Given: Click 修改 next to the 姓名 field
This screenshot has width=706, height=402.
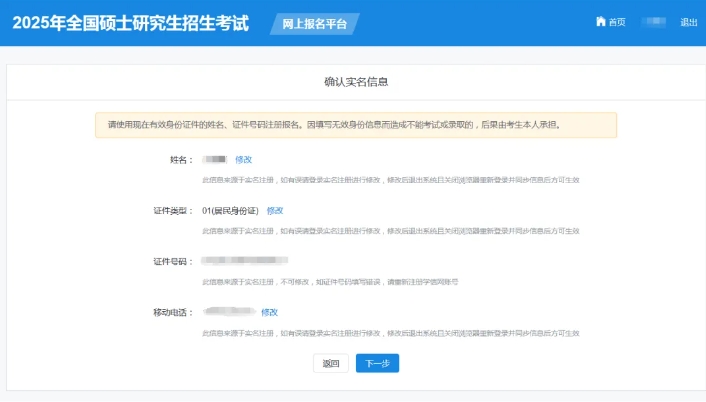Looking at the screenshot, I should [243, 159].
